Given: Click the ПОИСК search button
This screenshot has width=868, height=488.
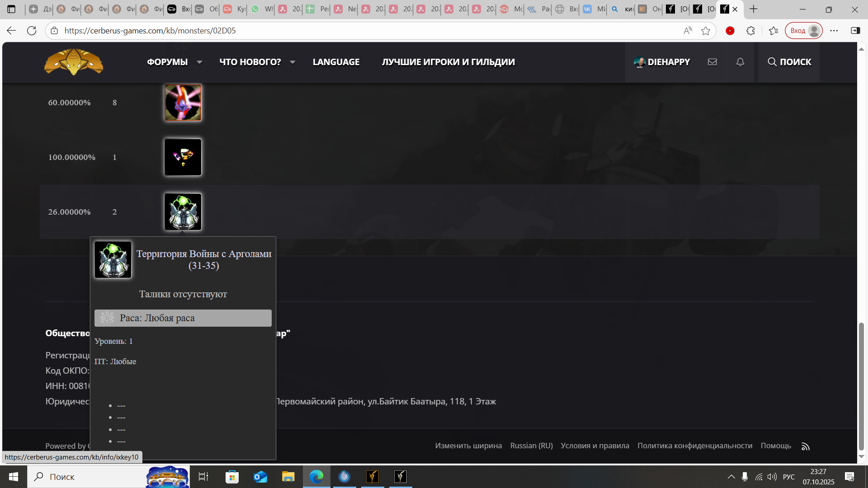Looking at the screenshot, I should (789, 62).
